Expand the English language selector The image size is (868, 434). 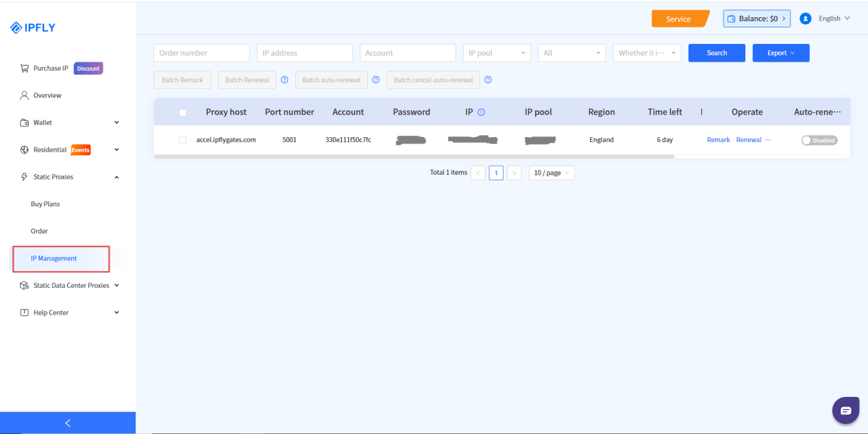[x=834, y=19]
